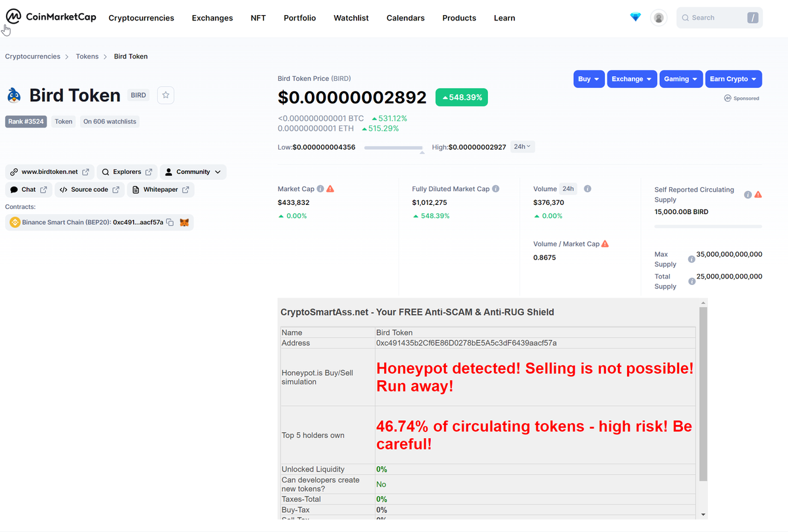
Task: Expand the Gaming dropdown button
Action: point(681,79)
